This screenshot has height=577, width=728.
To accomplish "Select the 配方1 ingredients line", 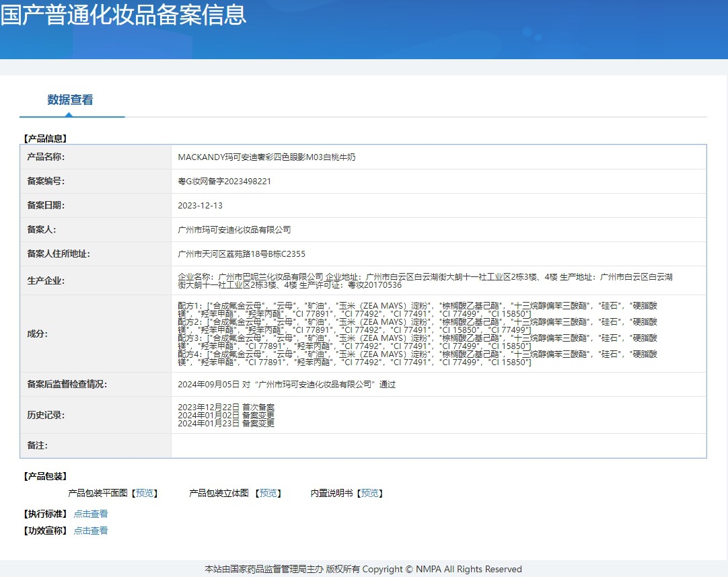I will click(417, 309).
